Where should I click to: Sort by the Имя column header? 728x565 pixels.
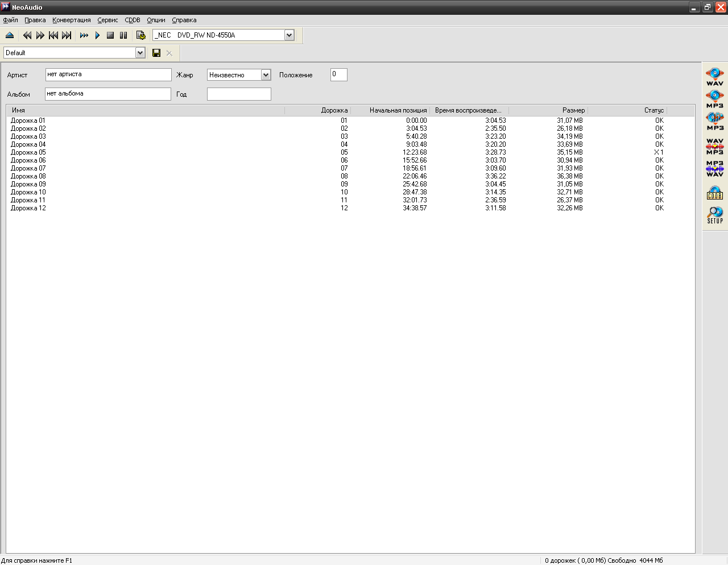click(x=146, y=110)
